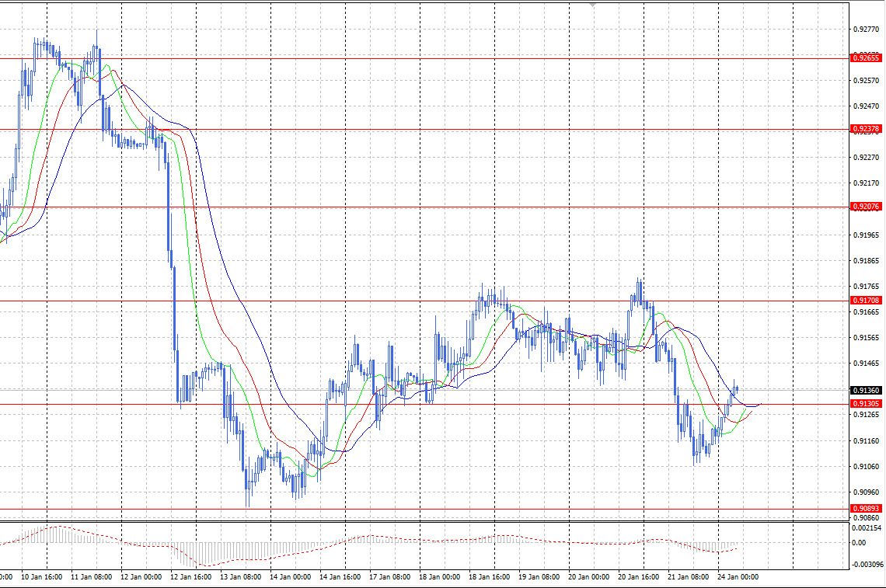Select the red 0.91305 level label
Screen dimensions: 886x588
pyautogui.click(x=866, y=404)
